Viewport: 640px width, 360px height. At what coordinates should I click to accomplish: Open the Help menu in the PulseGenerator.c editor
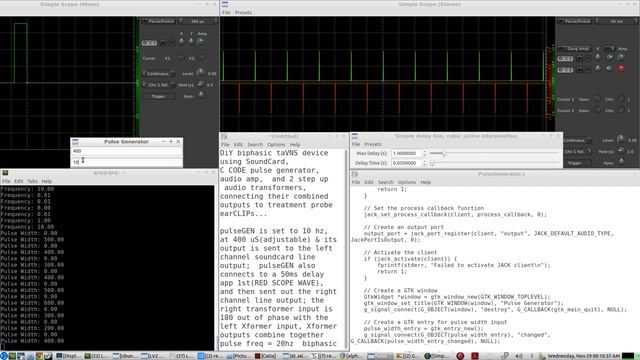click(x=426, y=182)
